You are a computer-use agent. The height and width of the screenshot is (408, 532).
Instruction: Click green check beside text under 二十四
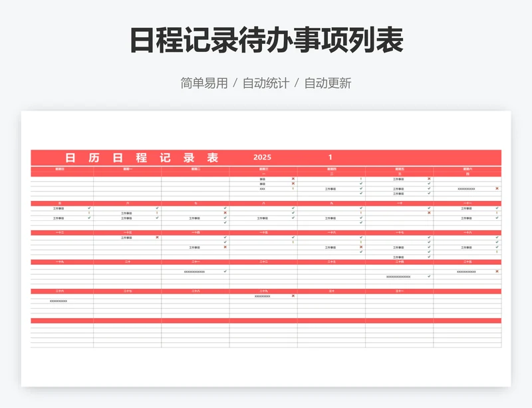click(x=430, y=277)
